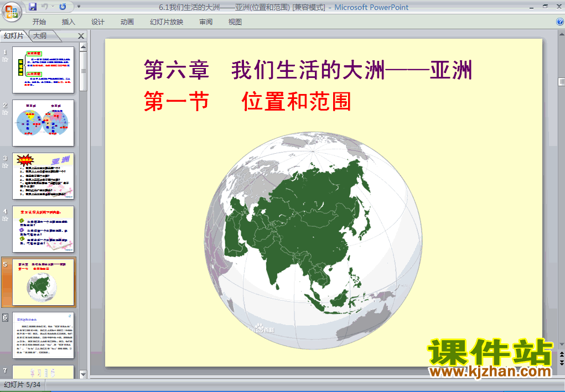
Task: Select slide 2 world map thumbnail
Action: click(43, 123)
